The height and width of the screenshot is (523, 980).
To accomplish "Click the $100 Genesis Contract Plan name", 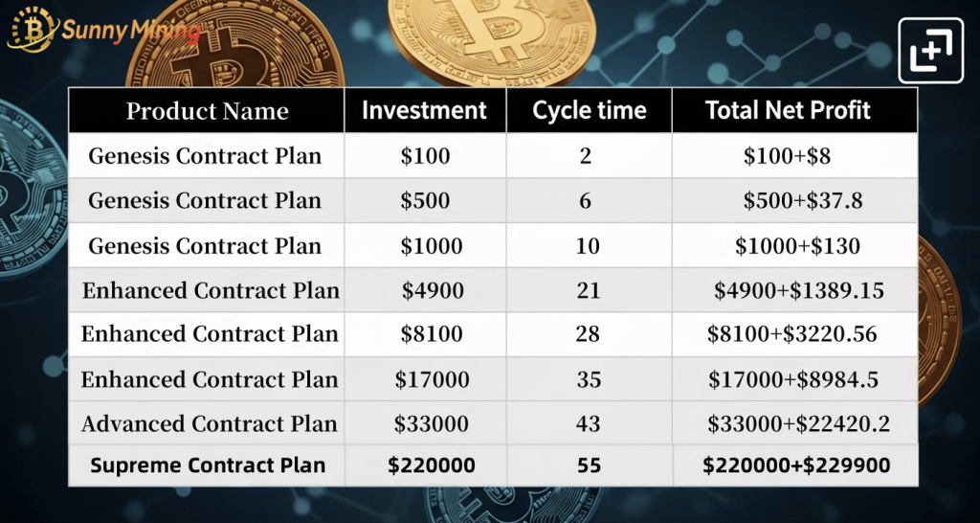I will (x=205, y=155).
